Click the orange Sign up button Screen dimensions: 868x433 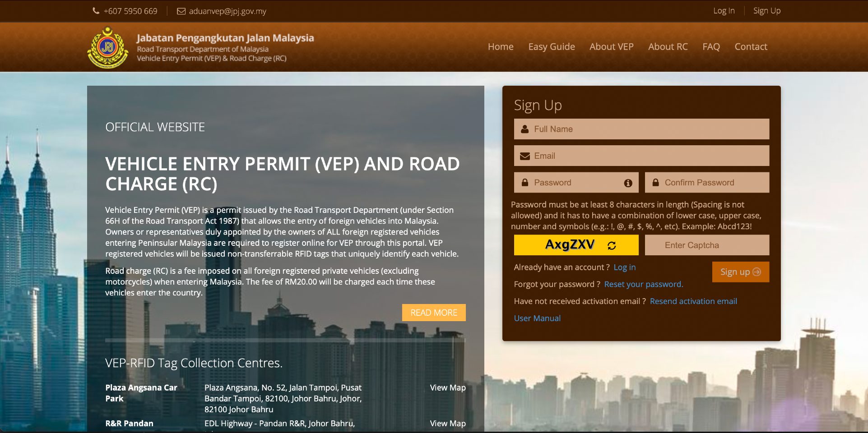[x=741, y=272]
